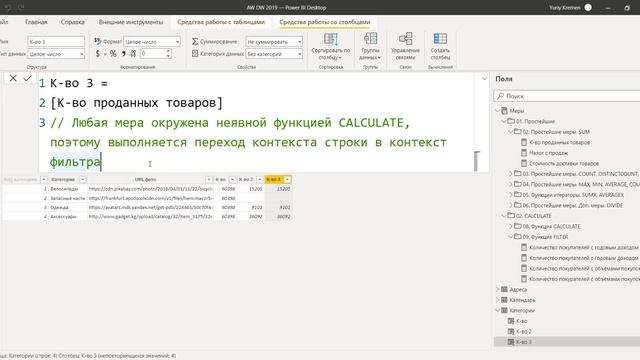640x360 pixels.
Task: Click the Велосипеды category cell
Action: click(67, 189)
